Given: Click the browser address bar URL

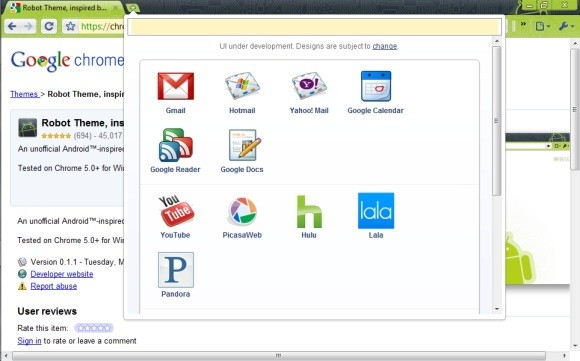Looking at the screenshot, I should coord(102,26).
